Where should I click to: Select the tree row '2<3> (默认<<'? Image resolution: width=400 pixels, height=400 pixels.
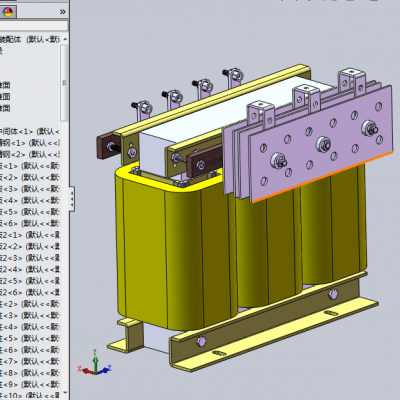click(30, 258)
